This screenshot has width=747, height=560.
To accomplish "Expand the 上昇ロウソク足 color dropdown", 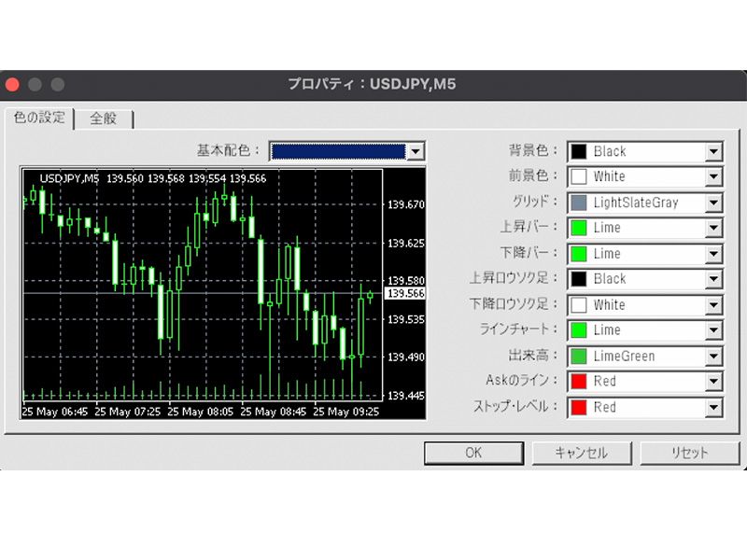I will point(715,279).
